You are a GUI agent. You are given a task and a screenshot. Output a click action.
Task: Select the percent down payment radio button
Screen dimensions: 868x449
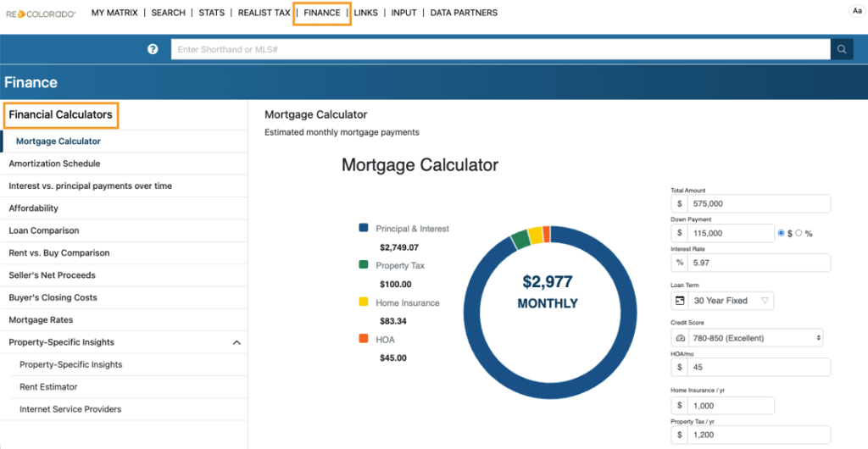[798, 233]
